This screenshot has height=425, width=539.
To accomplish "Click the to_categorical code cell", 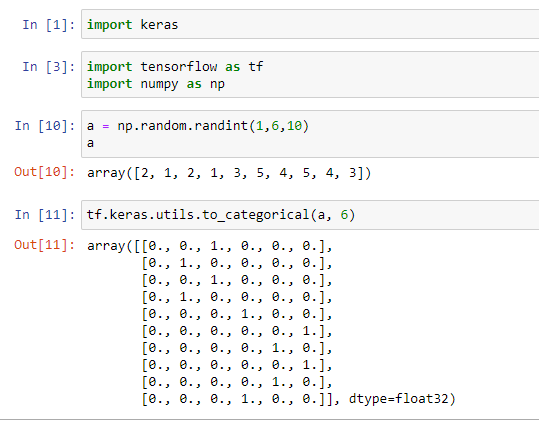I will pyautogui.click(x=310, y=215).
